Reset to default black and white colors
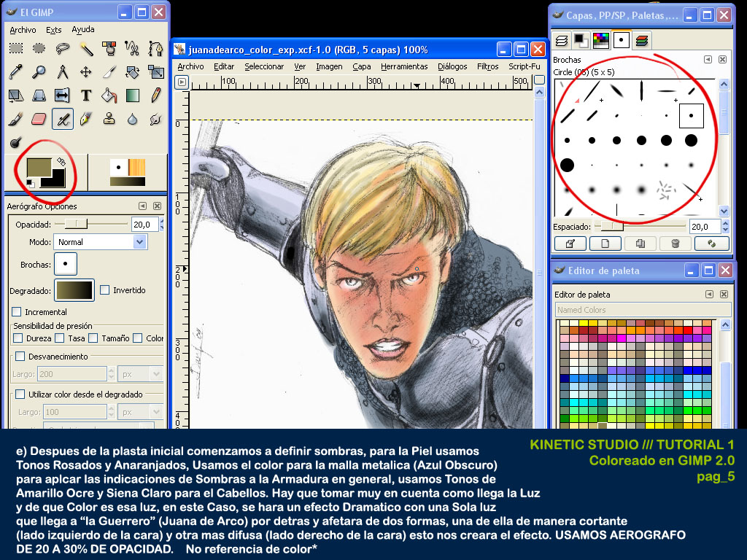The width and height of the screenshot is (747, 560). point(31,183)
